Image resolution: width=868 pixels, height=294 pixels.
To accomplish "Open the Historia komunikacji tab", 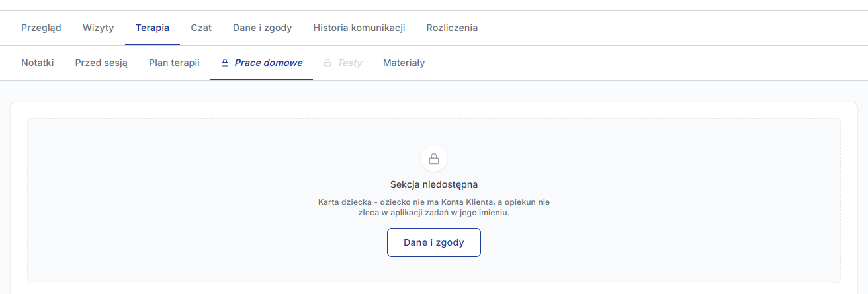I will pos(359,28).
